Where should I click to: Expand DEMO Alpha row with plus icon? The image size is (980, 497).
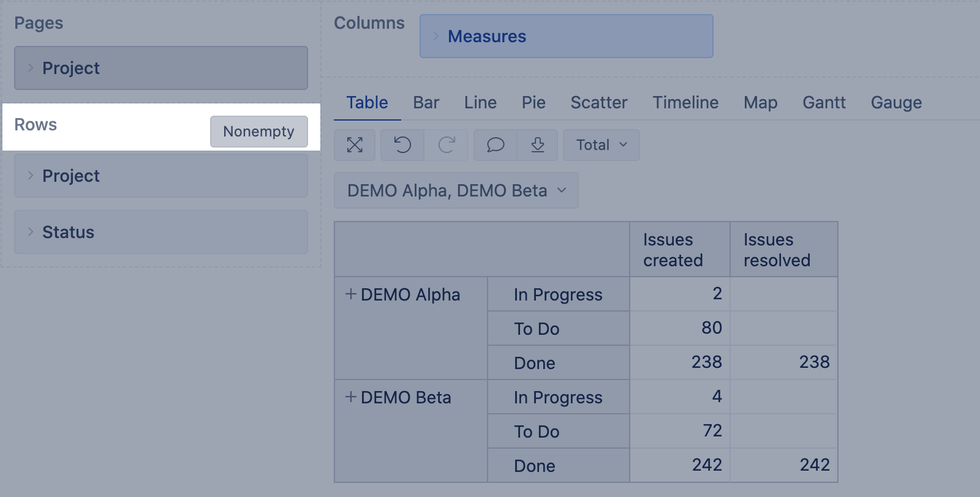[351, 294]
